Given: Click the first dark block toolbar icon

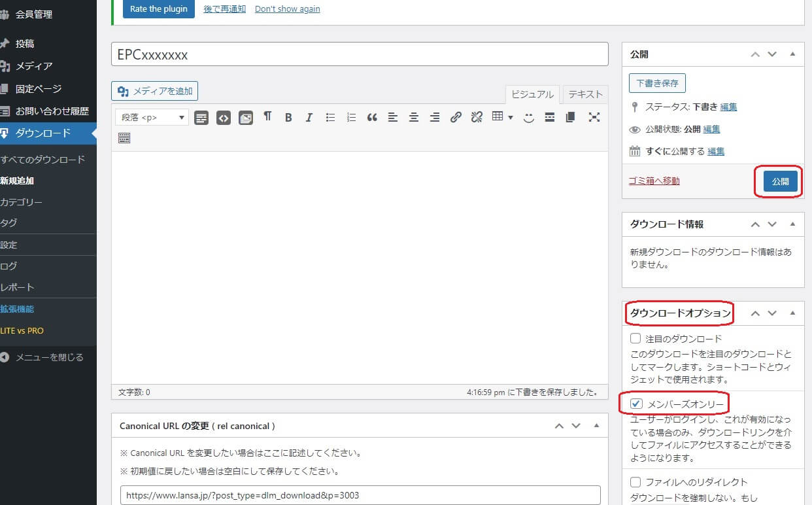Looking at the screenshot, I should pyautogui.click(x=201, y=118).
